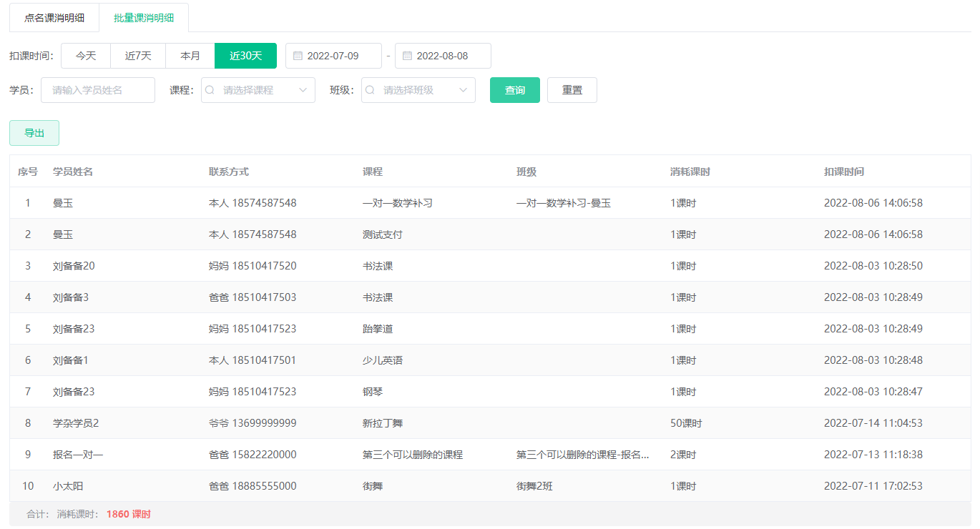This screenshot has height=529, width=980.
Task: Click the 学员 name input field
Action: pyautogui.click(x=97, y=90)
